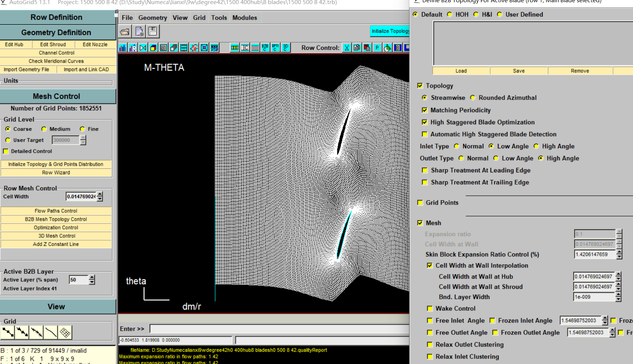Viewport: 633px width, 364px height.
Task: Click the OPTI C toolbar icon
Action: pyautogui.click(x=275, y=48)
